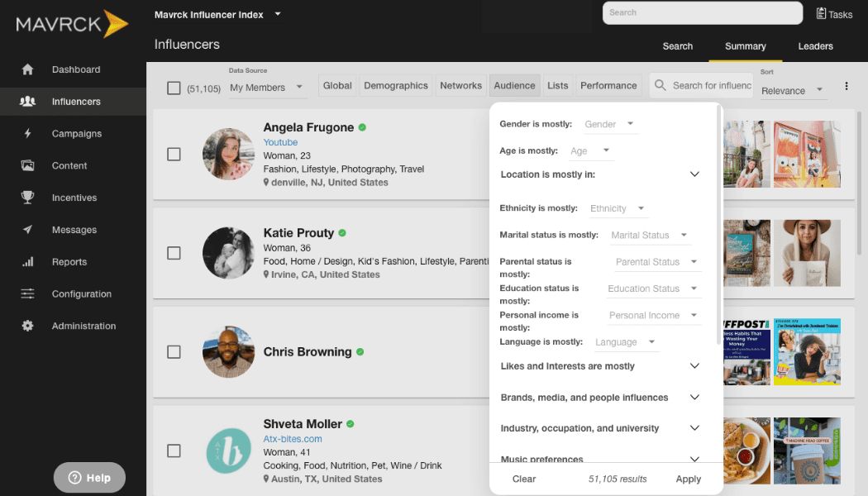Image resolution: width=868 pixels, height=496 pixels.
Task: Open the Education Status dropdown
Action: [653, 289]
